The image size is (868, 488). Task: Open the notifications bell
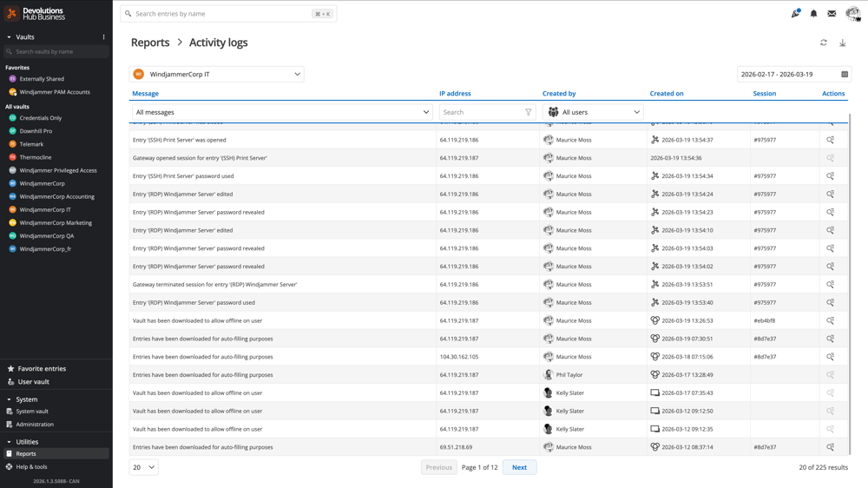pos(814,13)
